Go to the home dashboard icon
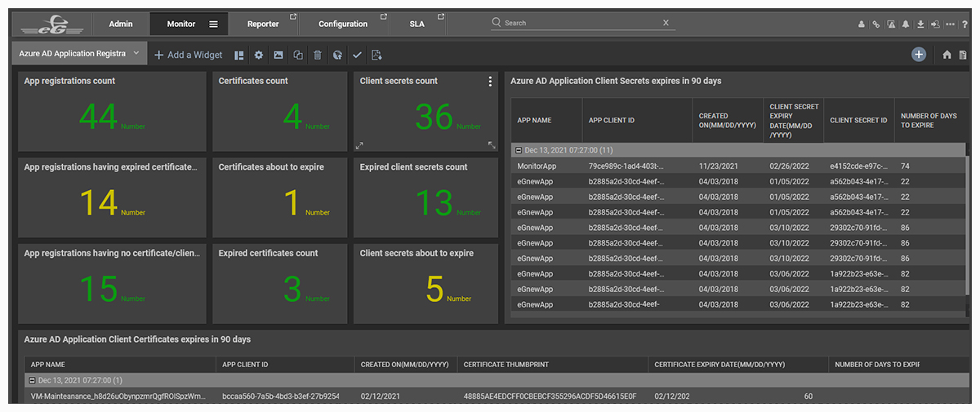980x412 pixels. point(947,55)
